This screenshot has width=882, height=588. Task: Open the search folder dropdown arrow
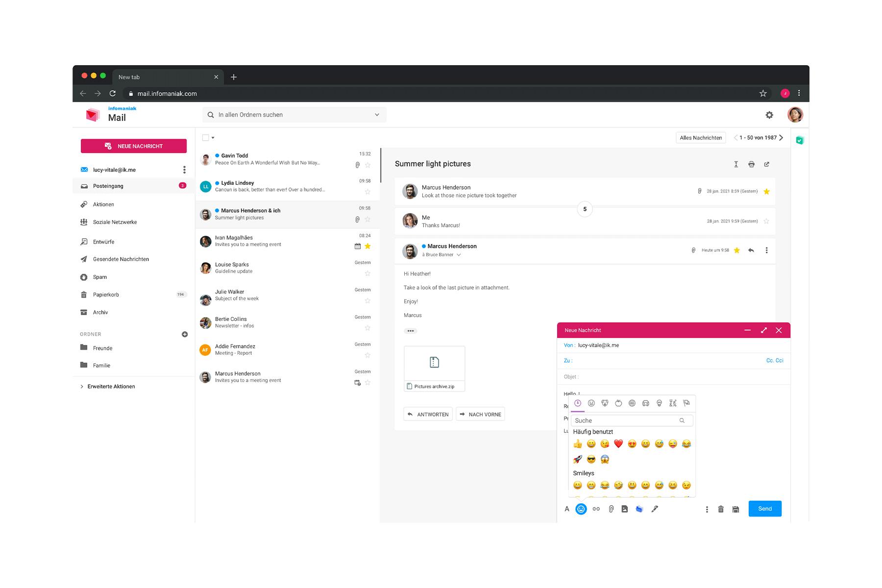[377, 115]
